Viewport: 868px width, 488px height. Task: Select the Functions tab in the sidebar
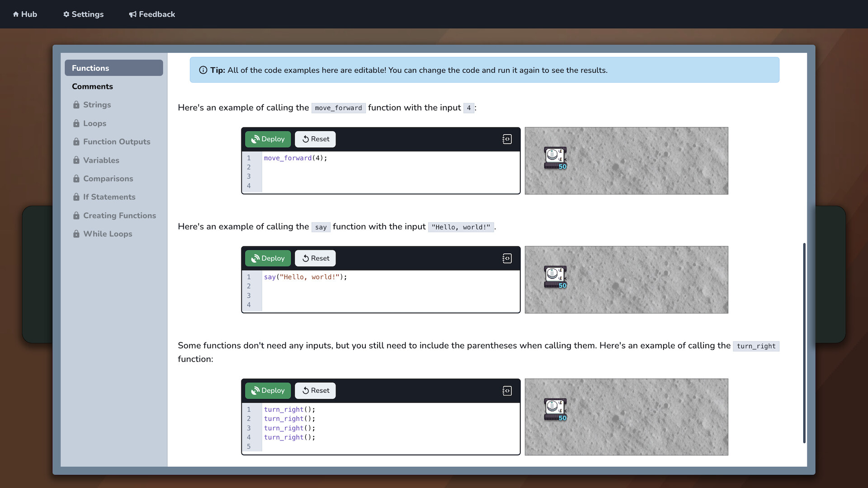[x=113, y=68]
